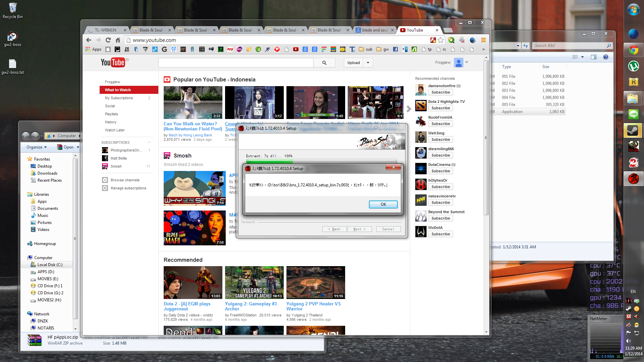Open the Chrome hamburger menu

coord(483,40)
